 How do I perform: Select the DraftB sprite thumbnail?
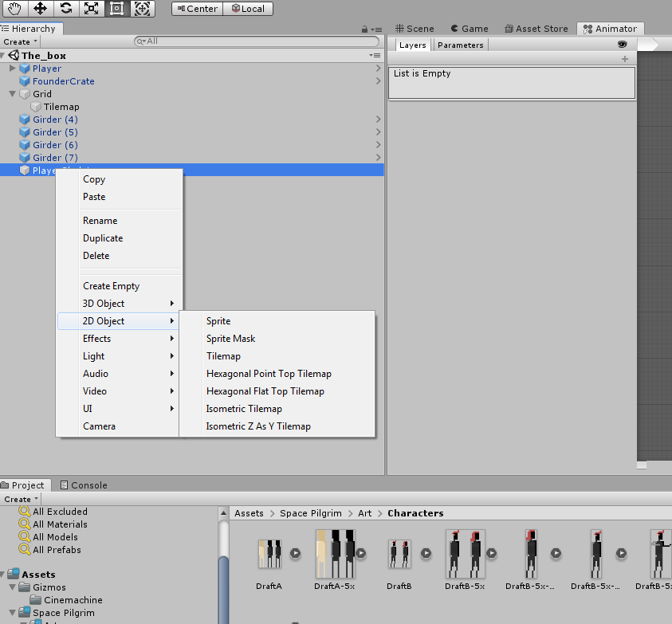(x=399, y=553)
